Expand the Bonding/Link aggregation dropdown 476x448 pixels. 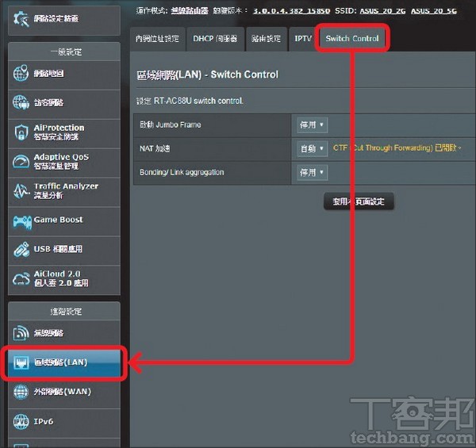click(x=311, y=172)
